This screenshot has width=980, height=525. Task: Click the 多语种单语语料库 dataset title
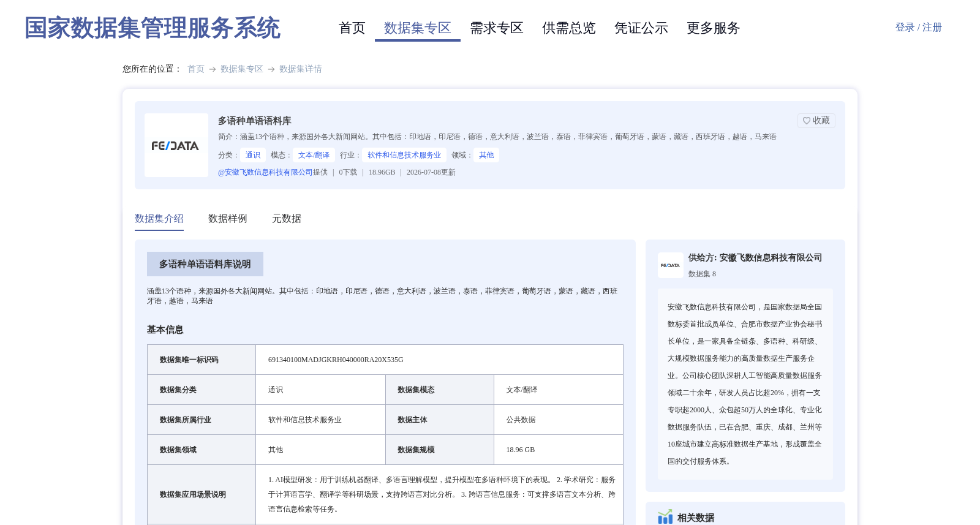coord(255,121)
